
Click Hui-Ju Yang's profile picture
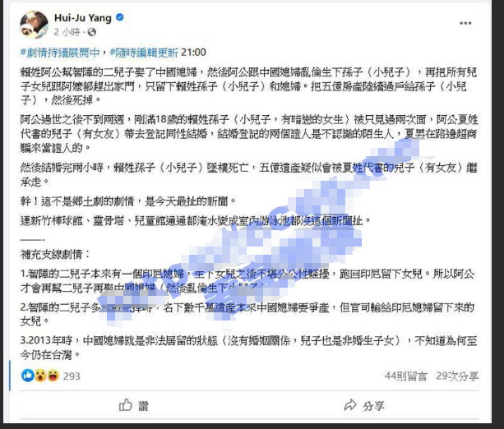34,25
